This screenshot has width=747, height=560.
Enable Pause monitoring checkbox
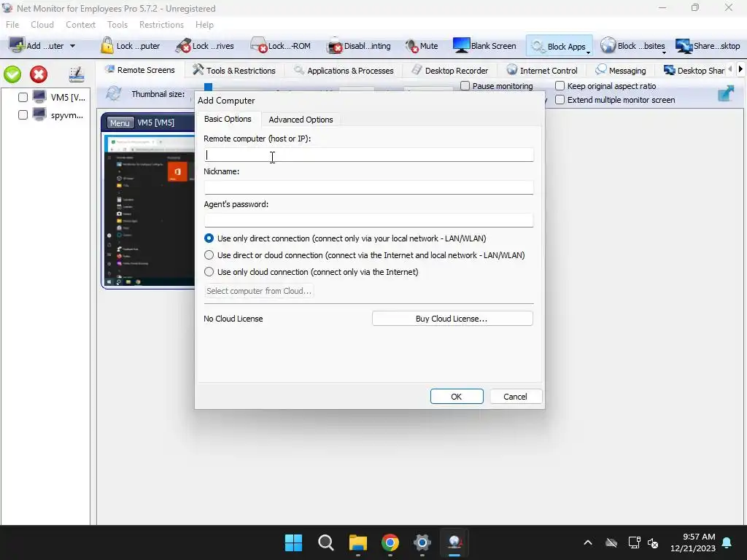click(465, 86)
